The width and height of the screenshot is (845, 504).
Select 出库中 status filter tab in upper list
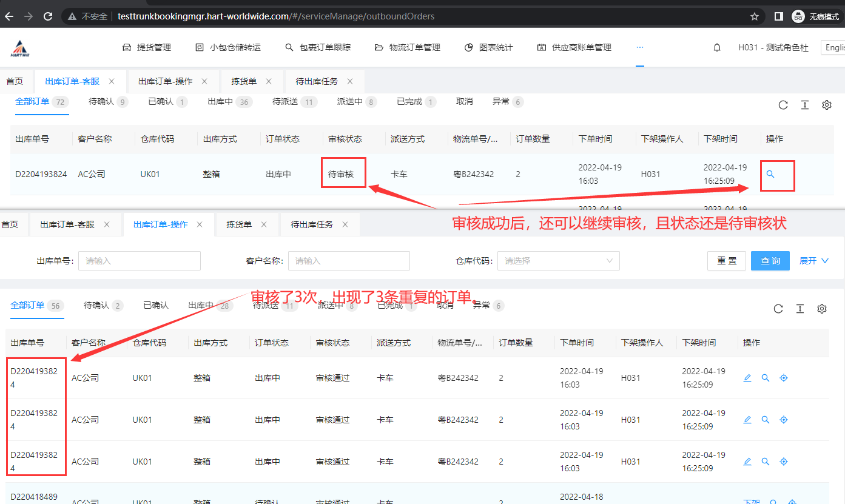coord(220,102)
